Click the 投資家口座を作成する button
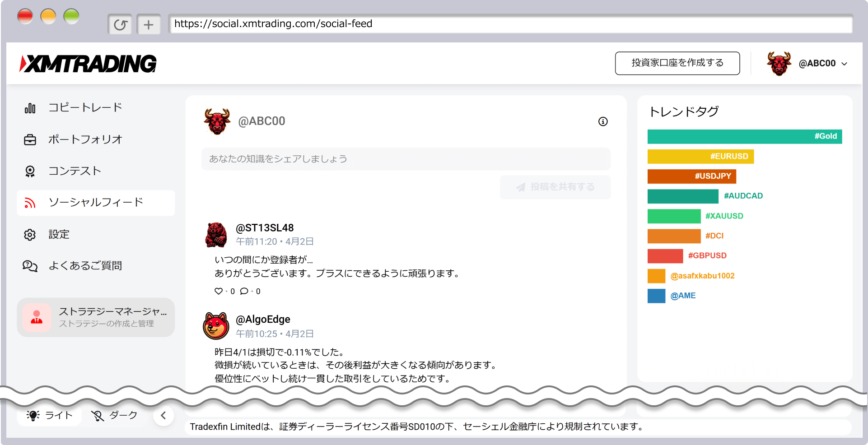Image resolution: width=868 pixels, height=445 pixels. click(677, 63)
